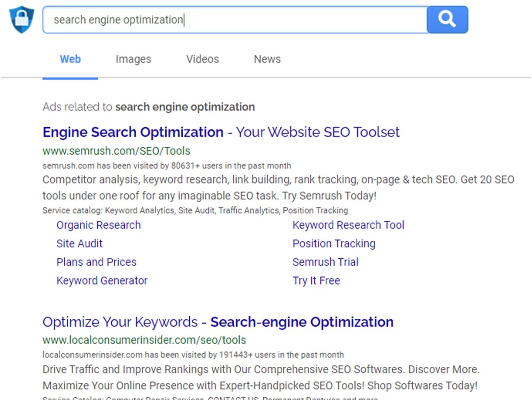Open the Optimize Your Keywords ad title
This screenshot has width=532, height=400.
(x=218, y=322)
